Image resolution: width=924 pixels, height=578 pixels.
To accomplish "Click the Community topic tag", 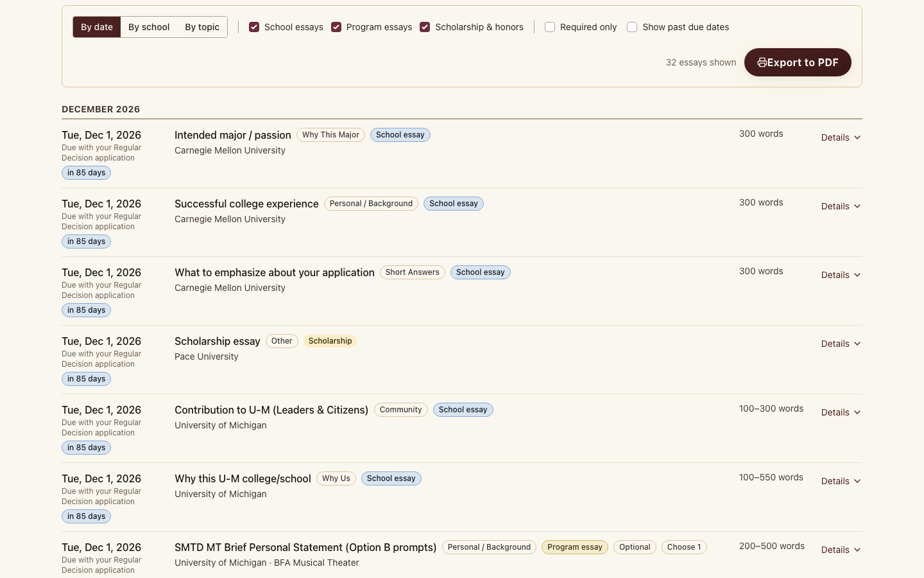I will pyautogui.click(x=401, y=410).
